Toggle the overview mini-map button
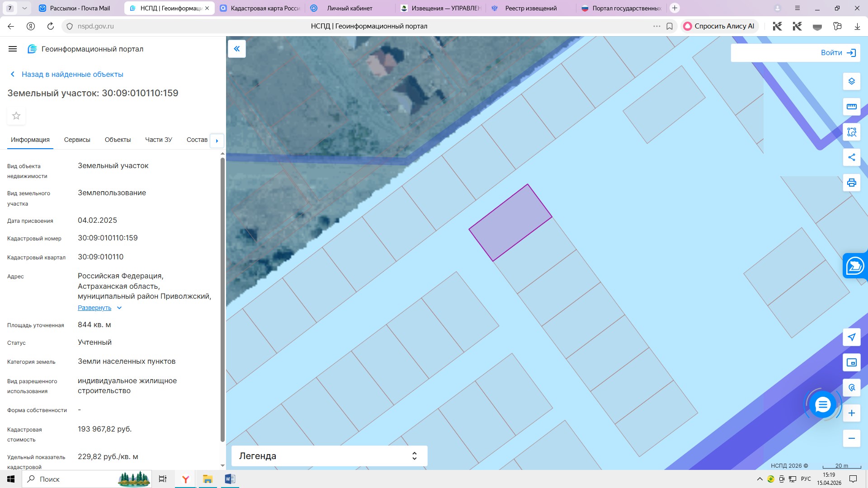Viewport: 868px width, 488px height. [851, 362]
